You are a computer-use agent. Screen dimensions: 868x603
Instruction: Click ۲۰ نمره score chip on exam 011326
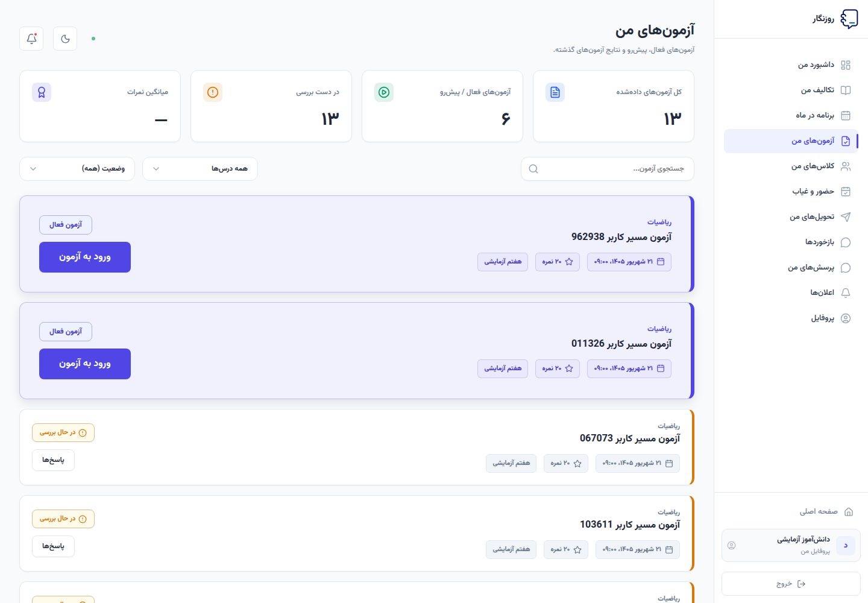click(558, 368)
